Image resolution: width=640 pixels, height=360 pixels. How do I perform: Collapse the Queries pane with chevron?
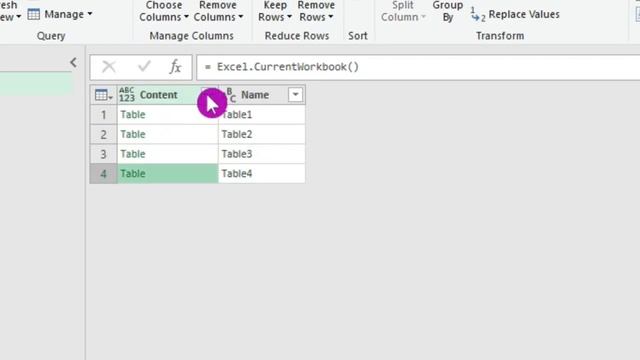point(73,62)
